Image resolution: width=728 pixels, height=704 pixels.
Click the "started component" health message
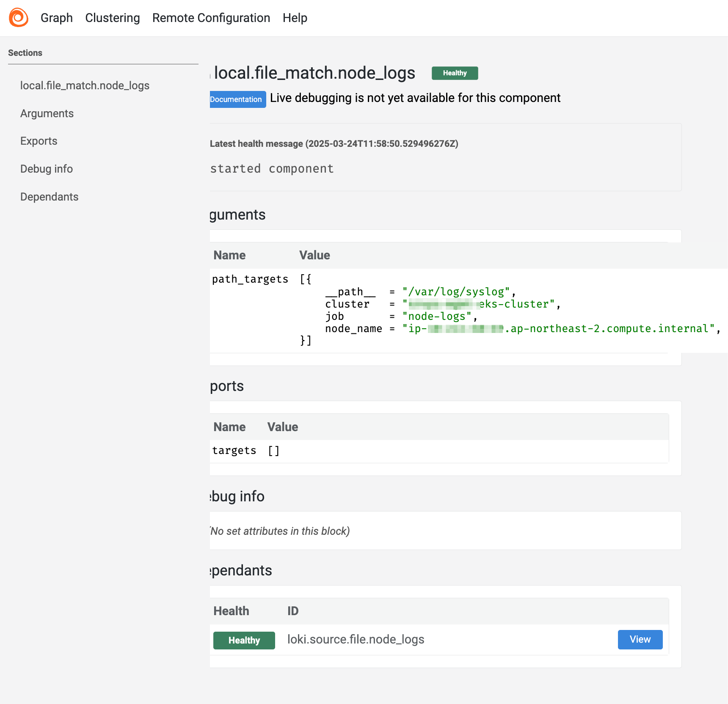coord(272,169)
